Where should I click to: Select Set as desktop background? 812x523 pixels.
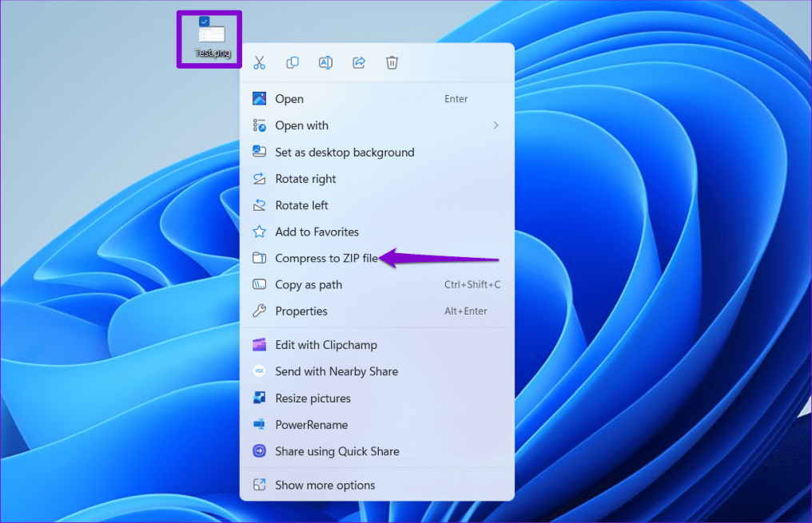click(x=344, y=152)
